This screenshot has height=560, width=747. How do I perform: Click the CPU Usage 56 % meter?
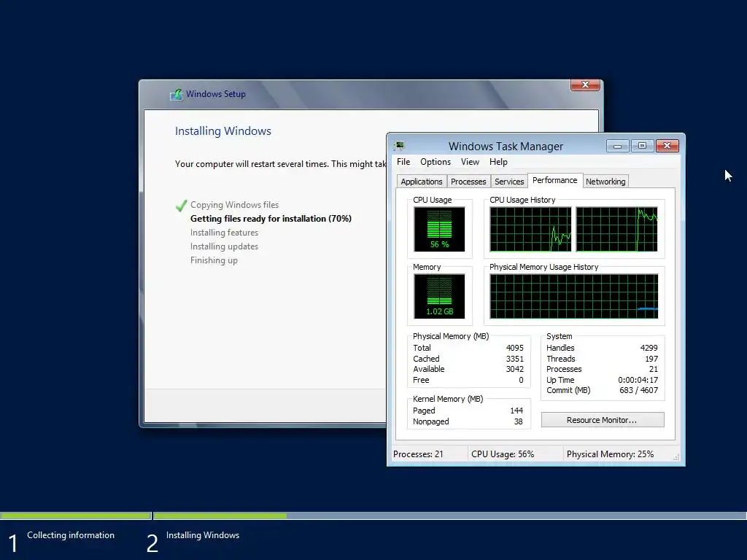coord(439,229)
